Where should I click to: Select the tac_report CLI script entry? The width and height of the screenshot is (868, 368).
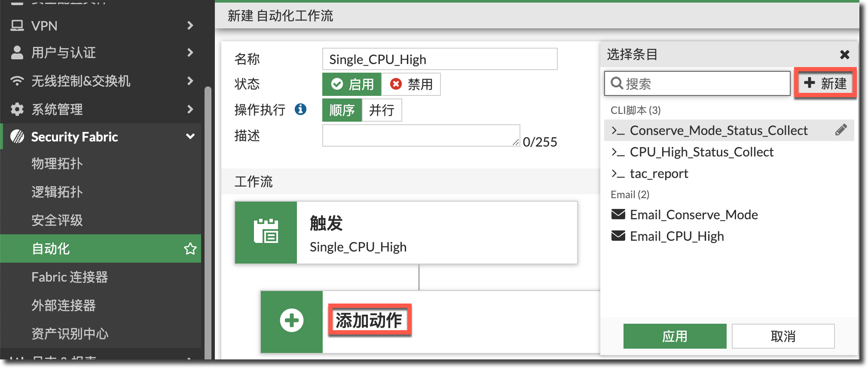point(658,174)
